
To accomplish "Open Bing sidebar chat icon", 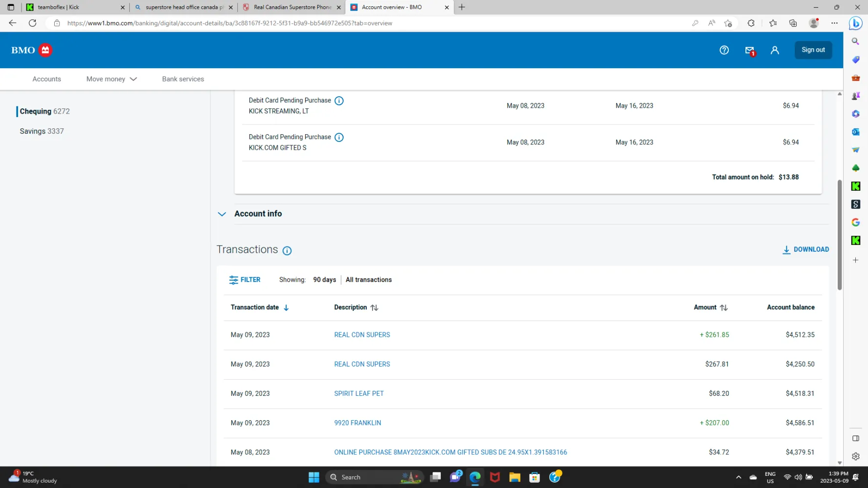I will click(855, 23).
